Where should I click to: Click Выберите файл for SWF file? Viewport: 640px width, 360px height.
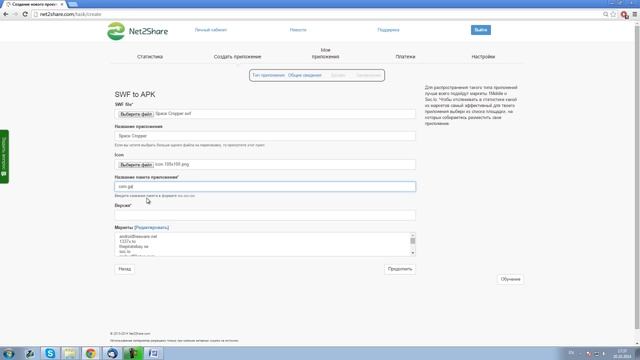(136, 114)
